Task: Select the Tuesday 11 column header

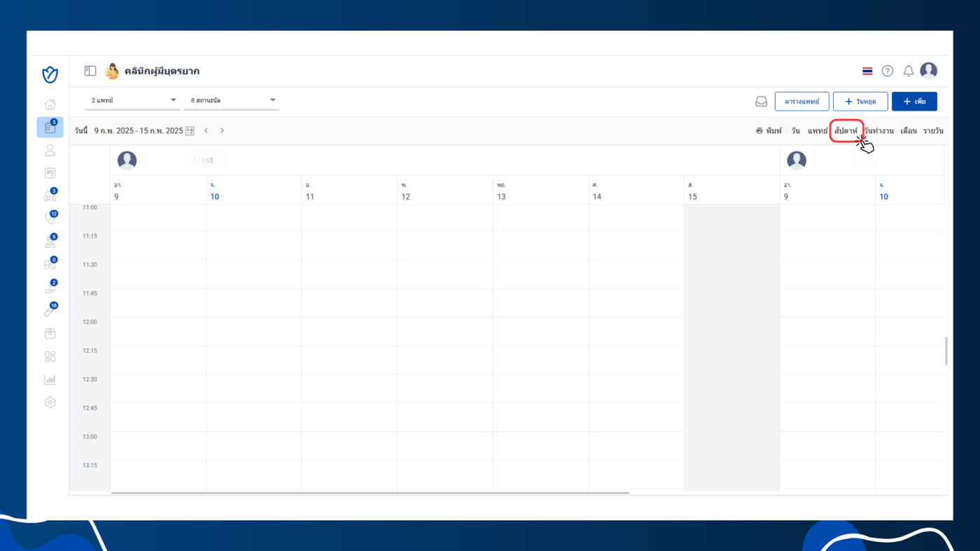Action: 349,190
